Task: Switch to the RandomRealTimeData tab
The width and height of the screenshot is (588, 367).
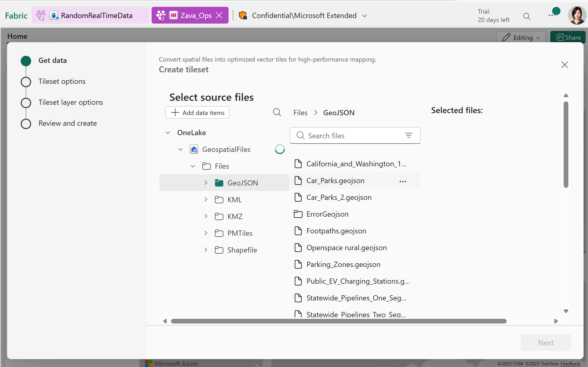Action: pyautogui.click(x=90, y=15)
